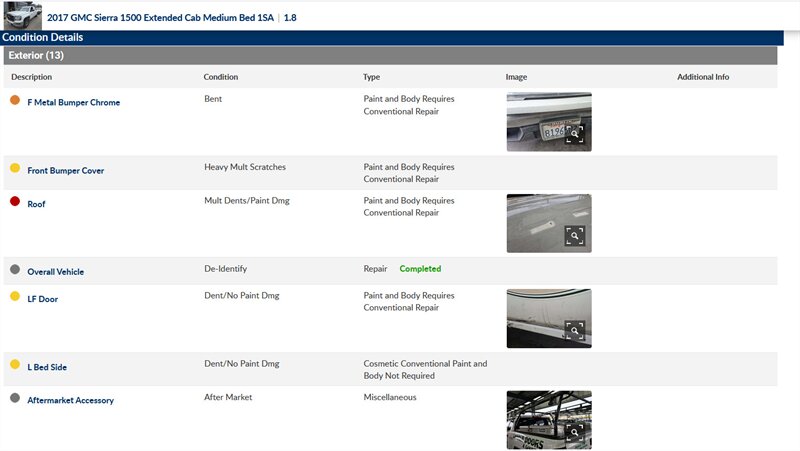This screenshot has height=451, width=800.
Task: Collapse the Condition Details header
Action: (x=42, y=38)
